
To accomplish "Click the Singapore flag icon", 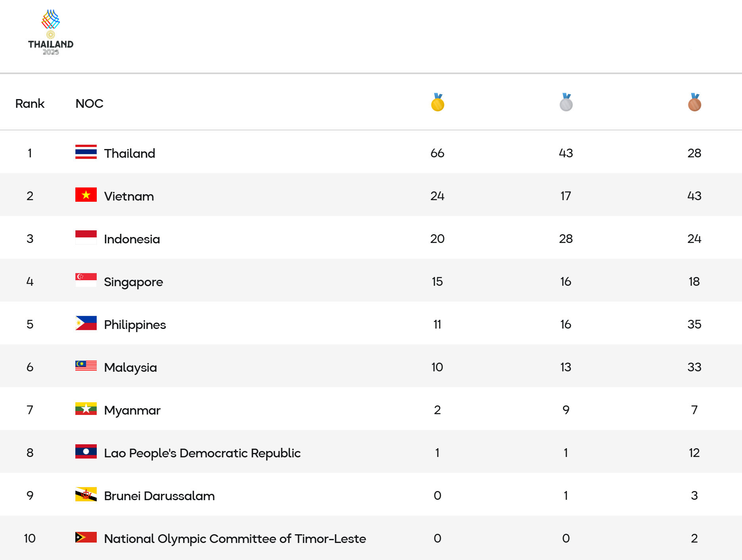I will tap(86, 281).
